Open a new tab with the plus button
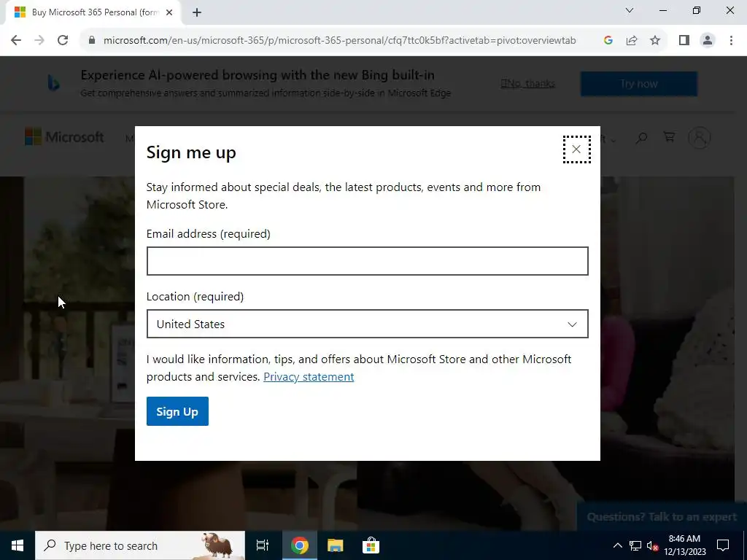Image resolution: width=747 pixels, height=560 pixels. point(197,12)
